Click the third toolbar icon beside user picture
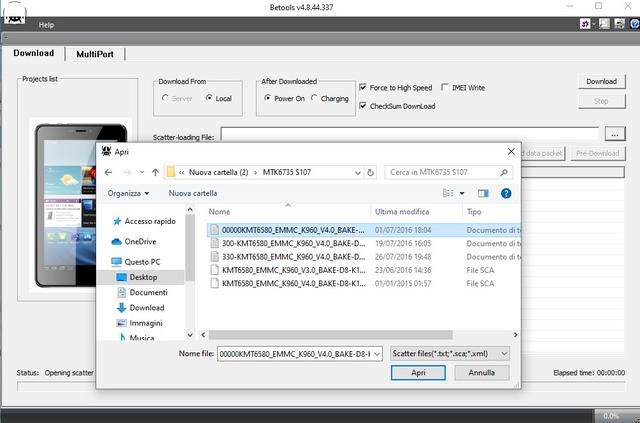Screen dimensions: 640x423 (x=620, y=24)
